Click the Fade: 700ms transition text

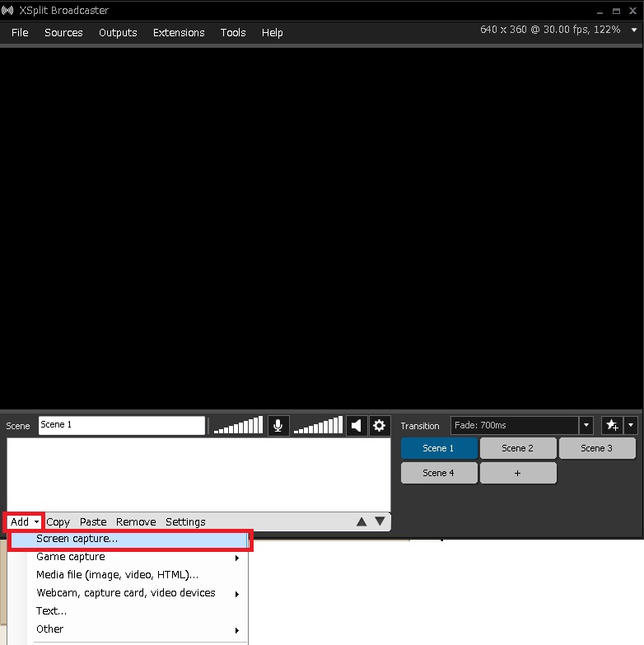pos(480,425)
